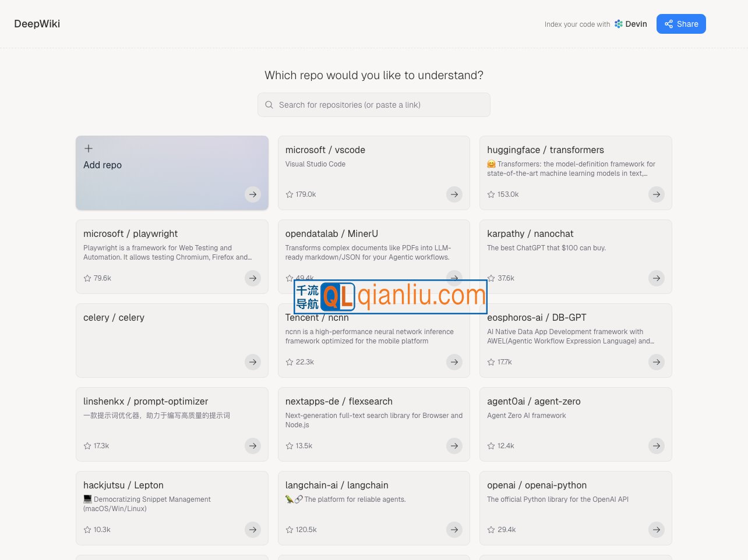Click arrow icon on huggingface / transformers card

[657, 194]
